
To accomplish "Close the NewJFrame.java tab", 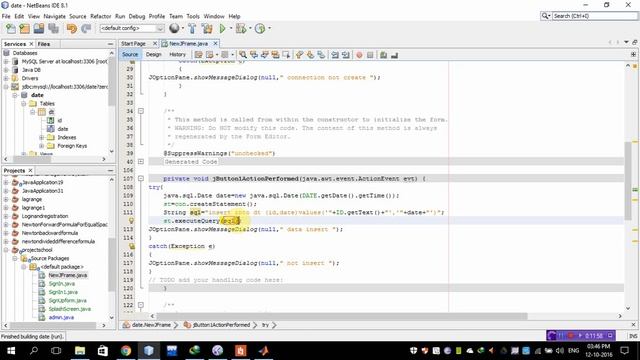I will [x=216, y=43].
